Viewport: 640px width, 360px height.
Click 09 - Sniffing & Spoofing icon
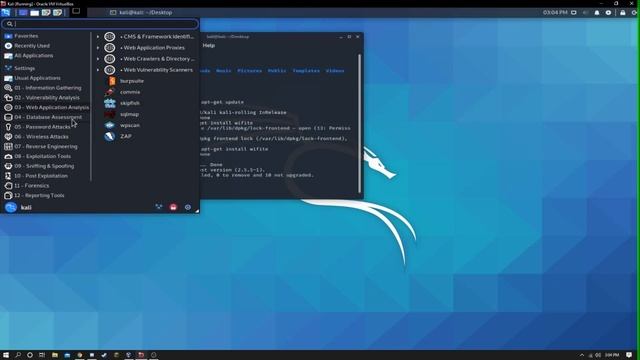pos(8,166)
